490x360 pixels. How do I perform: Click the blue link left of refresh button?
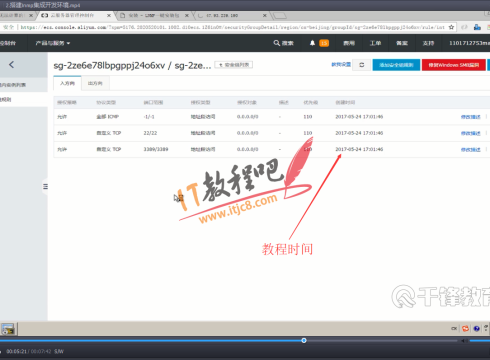click(341, 65)
